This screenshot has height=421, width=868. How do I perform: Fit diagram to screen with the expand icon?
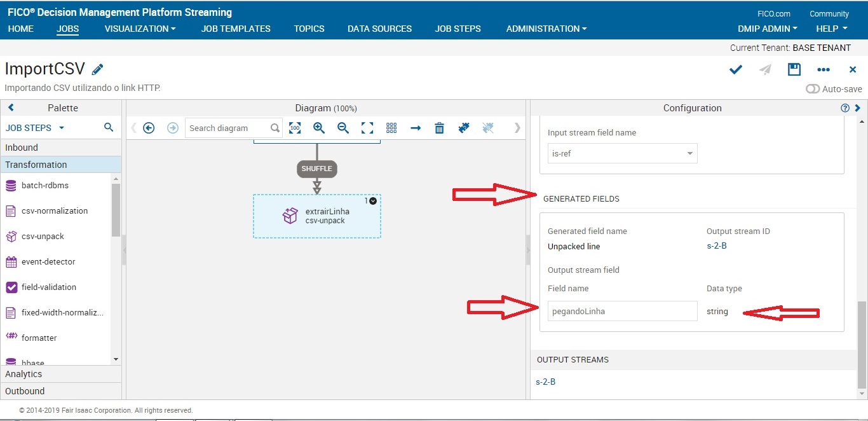pos(367,128)
